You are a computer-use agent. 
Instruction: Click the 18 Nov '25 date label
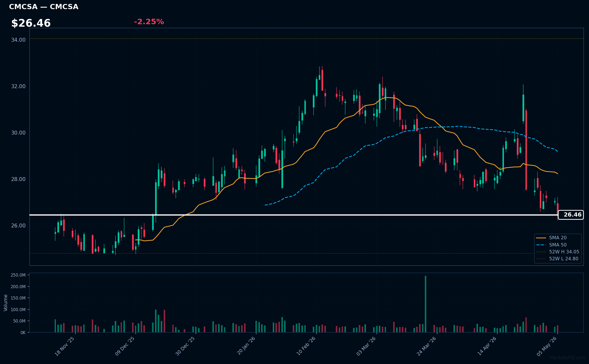tap(64, 346)
